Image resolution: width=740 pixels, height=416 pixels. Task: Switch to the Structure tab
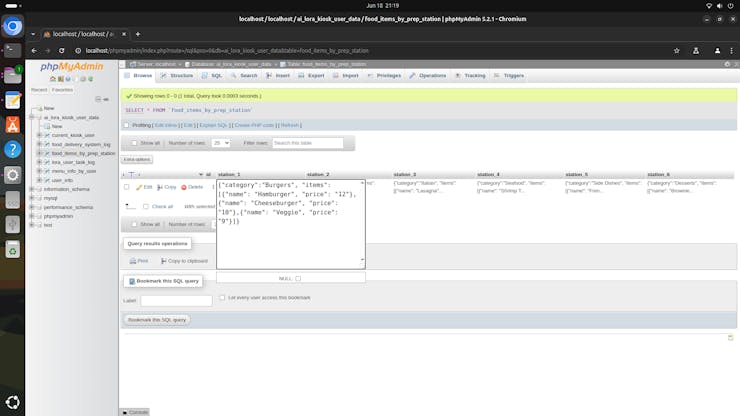(x=177, y=76)
